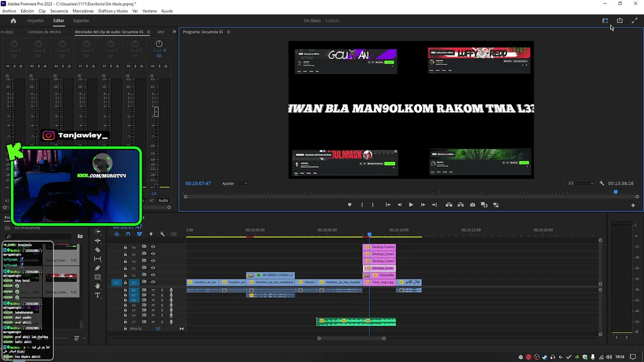Go to Out point in Program monitor

point(434,205)
